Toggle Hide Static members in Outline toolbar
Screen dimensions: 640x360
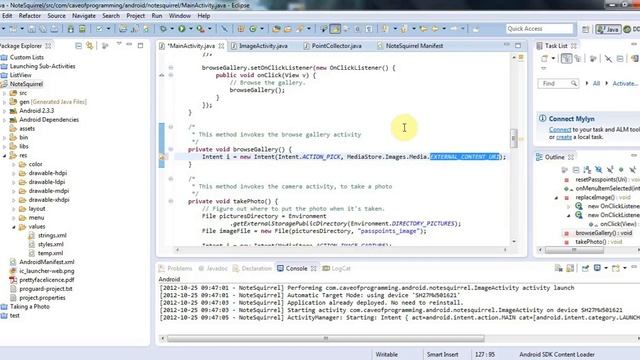pos(610,169)
